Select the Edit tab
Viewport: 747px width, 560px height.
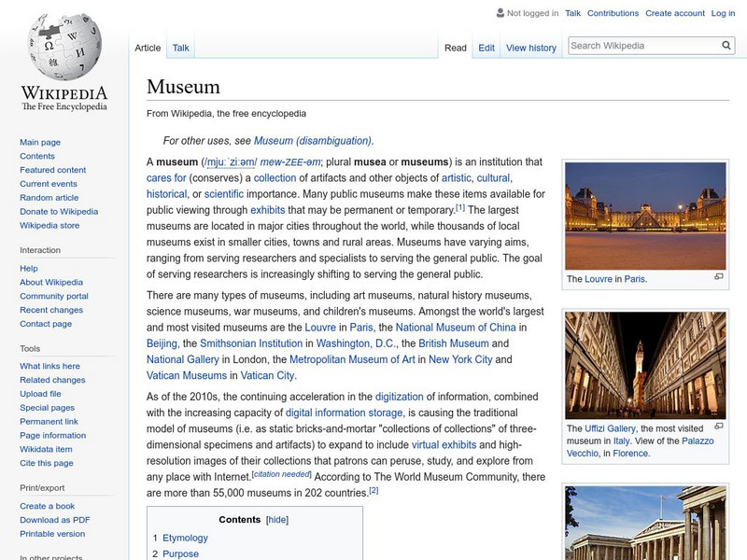pyautogui.click(x=486, y=48)
